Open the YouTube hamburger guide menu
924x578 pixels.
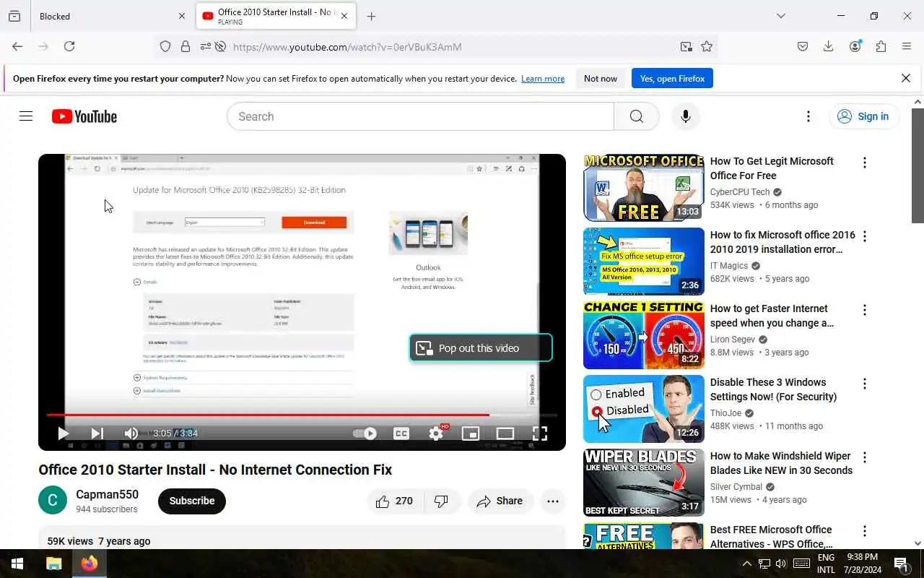26,116
